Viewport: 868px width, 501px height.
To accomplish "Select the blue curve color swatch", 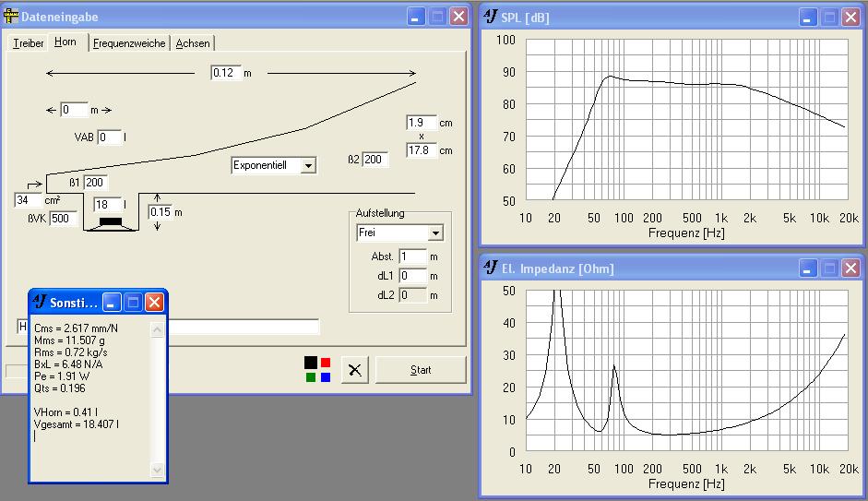I will click(326, 377).
